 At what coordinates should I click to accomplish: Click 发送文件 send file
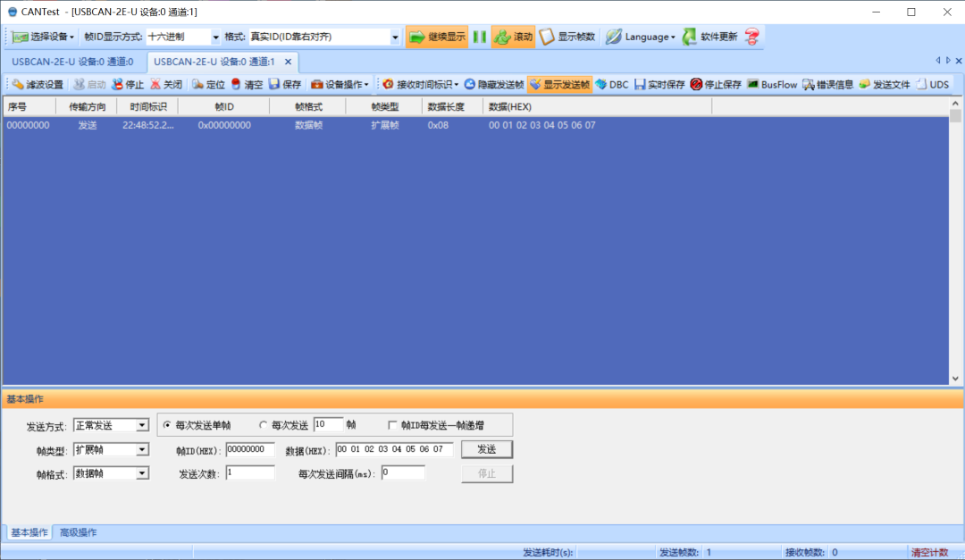coord(885,84)
